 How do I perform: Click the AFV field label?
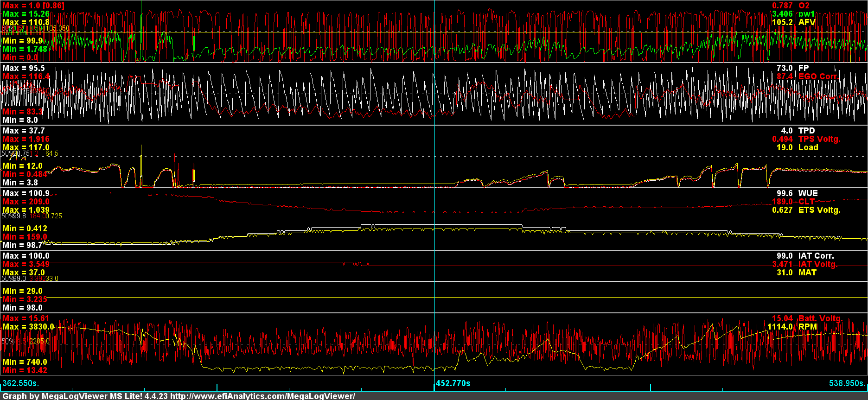click(807, 22)
